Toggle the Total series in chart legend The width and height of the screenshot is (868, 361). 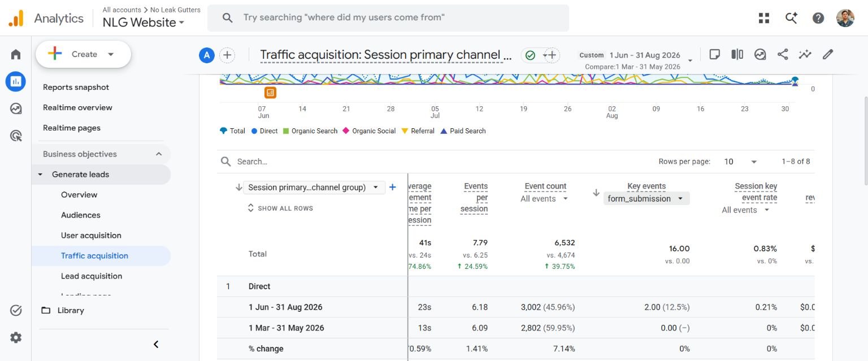click(x=232, y=131)
